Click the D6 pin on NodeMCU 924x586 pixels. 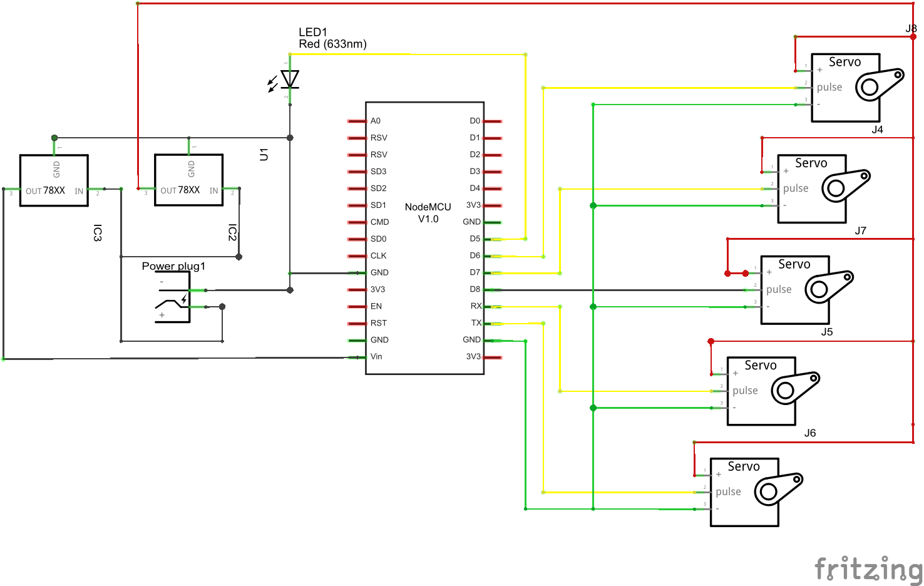pyautogui.click(x=493, y=256)
